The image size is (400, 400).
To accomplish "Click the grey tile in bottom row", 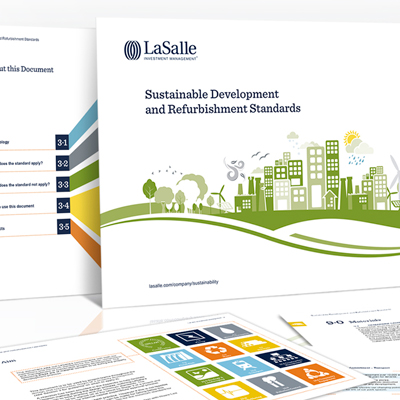I will tap(277, 383).
